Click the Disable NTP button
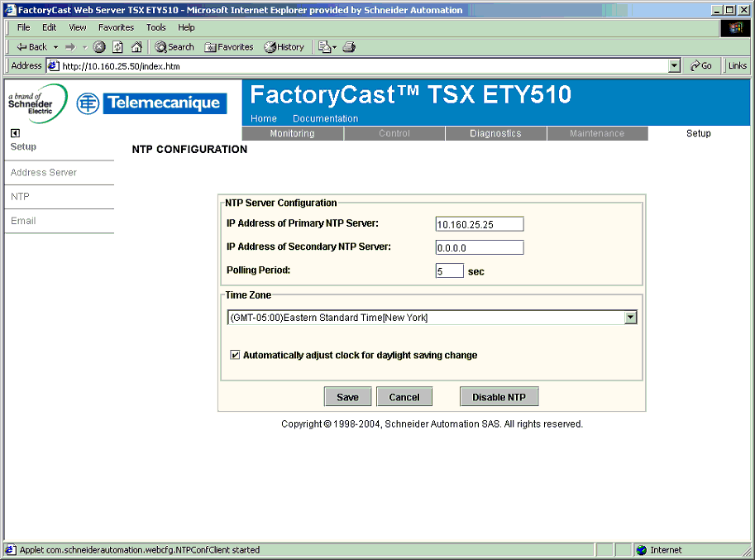755x560 pixels. tap(499, 397)
